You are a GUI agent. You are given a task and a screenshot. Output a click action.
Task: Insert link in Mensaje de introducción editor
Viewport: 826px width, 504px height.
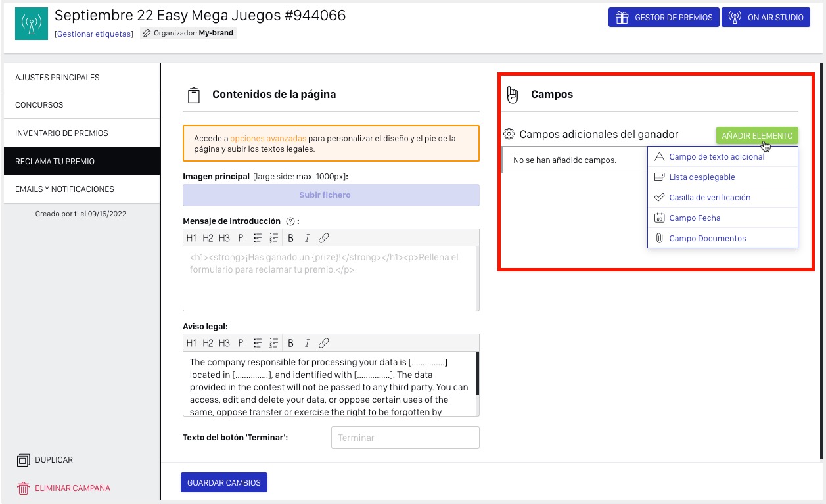(x=323, y=238)
